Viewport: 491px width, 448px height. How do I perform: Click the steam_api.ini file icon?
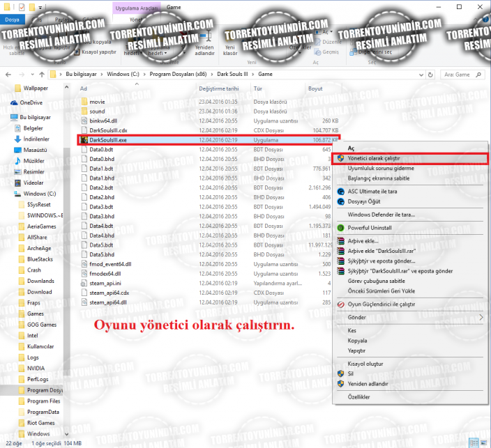point(84,283)
